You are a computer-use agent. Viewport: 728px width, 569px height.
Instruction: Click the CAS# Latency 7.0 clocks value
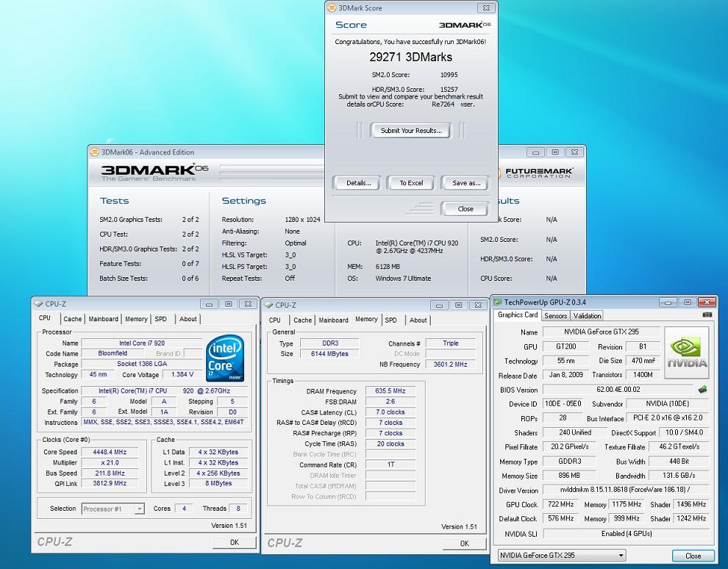coord(390,412)
